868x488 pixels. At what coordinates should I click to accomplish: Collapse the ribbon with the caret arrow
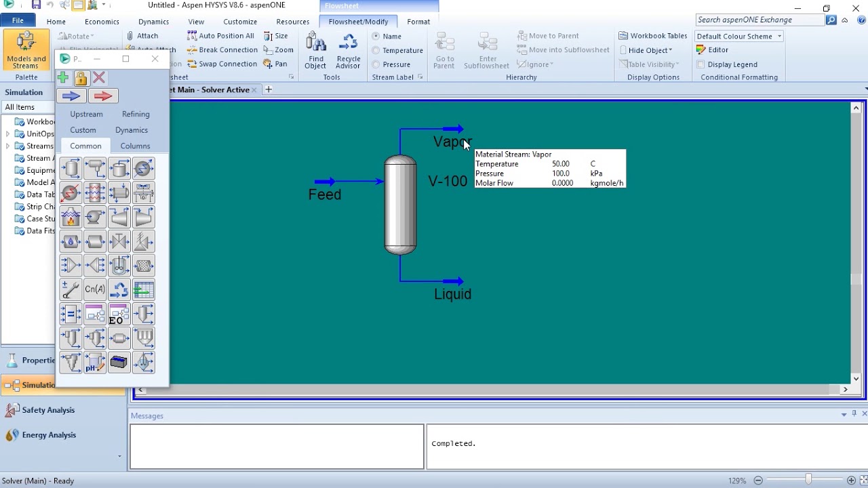click(845, 20)
